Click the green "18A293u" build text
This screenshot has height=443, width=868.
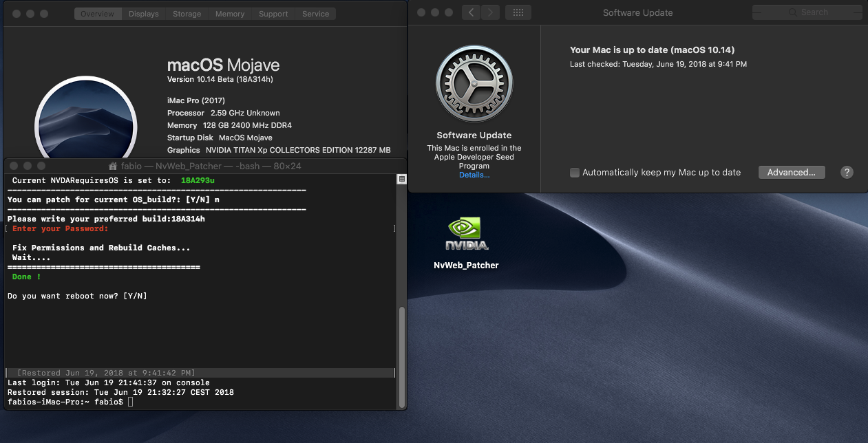tap(198, 180)
